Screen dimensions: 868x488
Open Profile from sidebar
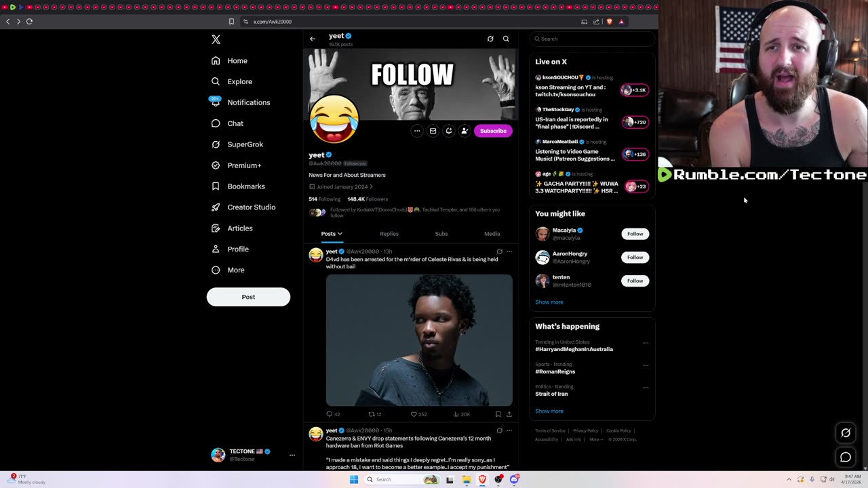230,249
